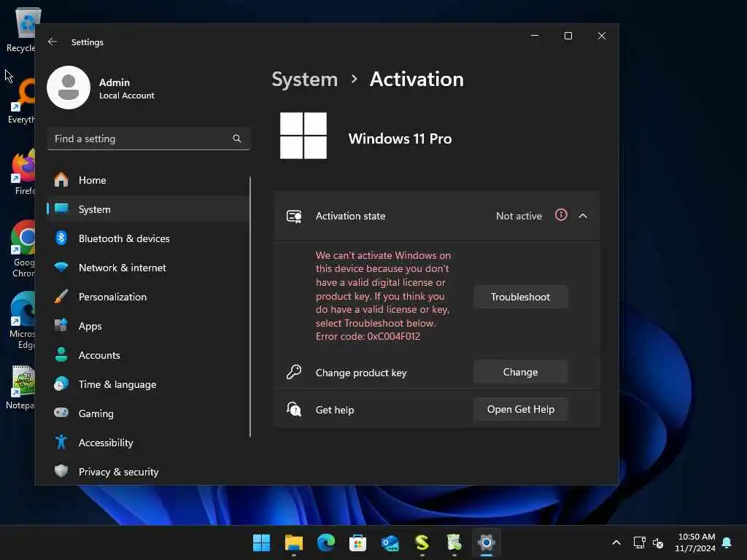Click the Troubleshoot button
747x560 pixels.
tap(520, 297)
